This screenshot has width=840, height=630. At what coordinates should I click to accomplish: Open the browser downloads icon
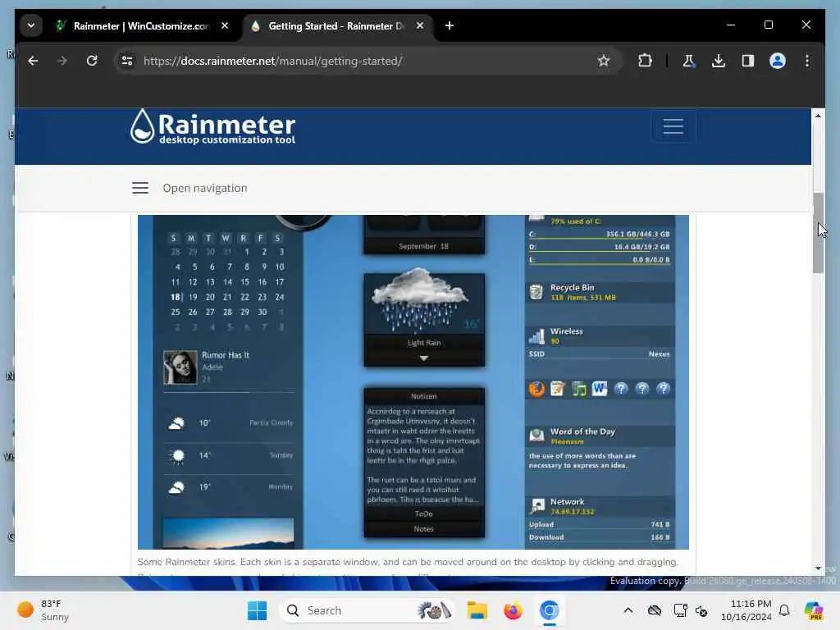[719, 61]
